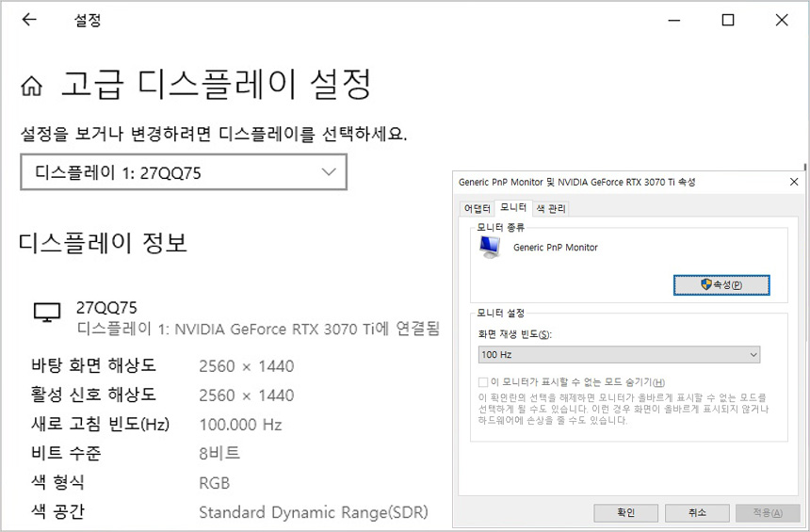Confirm with the 확인 button
Viewport: 810px width, 532px height.
(x=625, y=512)
